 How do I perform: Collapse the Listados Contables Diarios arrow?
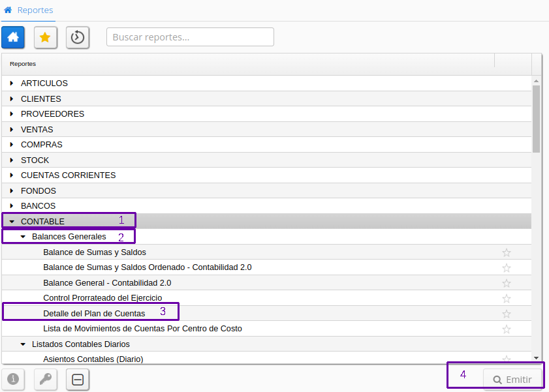click(23, 344)
